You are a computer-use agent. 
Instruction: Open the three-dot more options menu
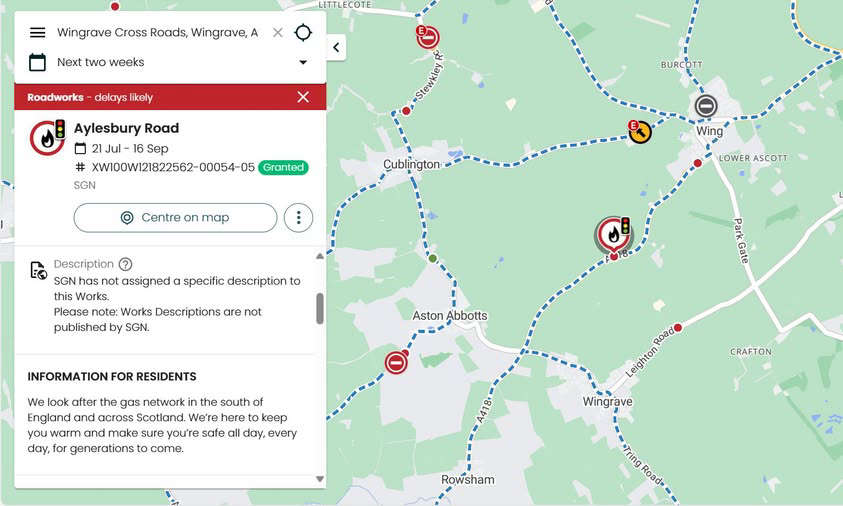(x=298, y=218)
